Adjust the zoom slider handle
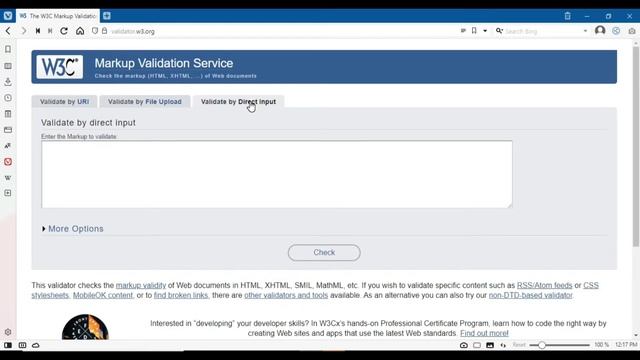The width and height of the screenshot is (640, 360). coord(542,345)
